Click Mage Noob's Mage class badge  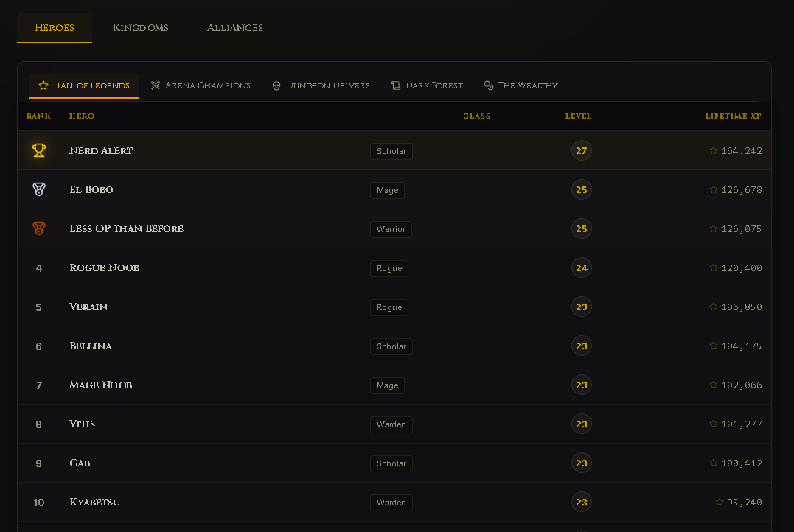tap(387, 385)
